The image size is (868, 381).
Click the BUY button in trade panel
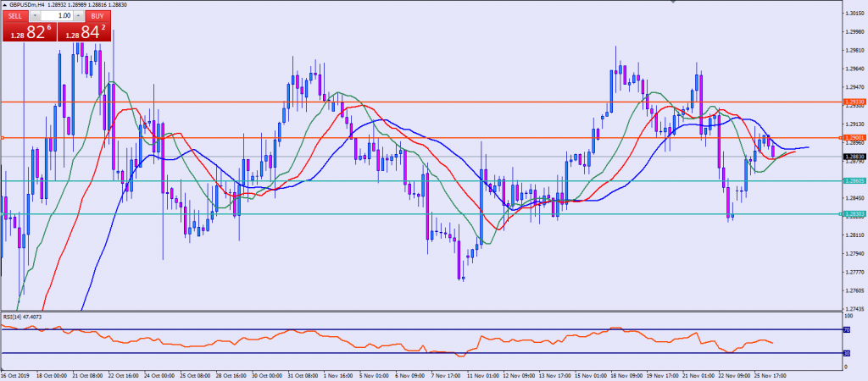pyautogui.click(x=97, y=15)
